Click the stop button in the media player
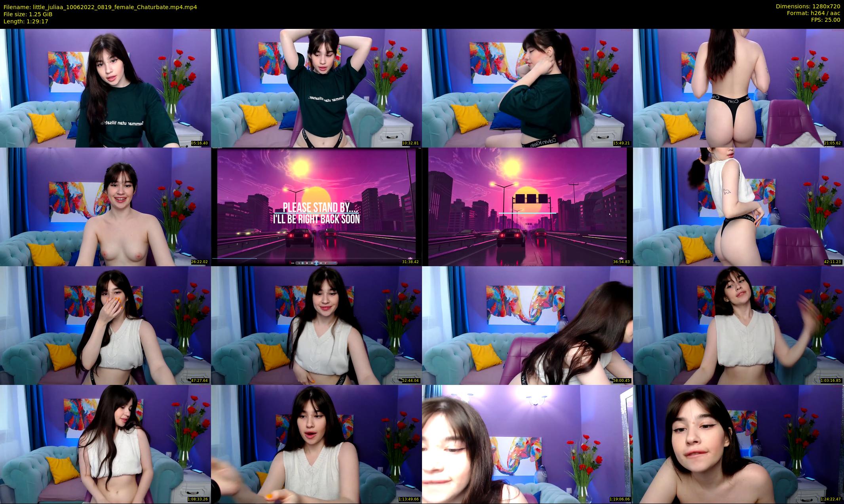Image resolution: width=844 pixels, height=504 pixels. [307, 263]
